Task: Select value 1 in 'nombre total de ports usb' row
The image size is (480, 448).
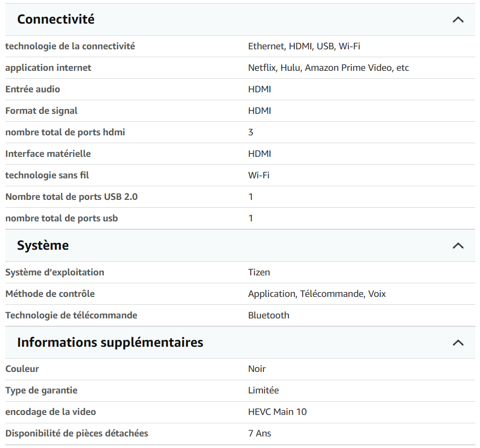Action: [251, 218]
